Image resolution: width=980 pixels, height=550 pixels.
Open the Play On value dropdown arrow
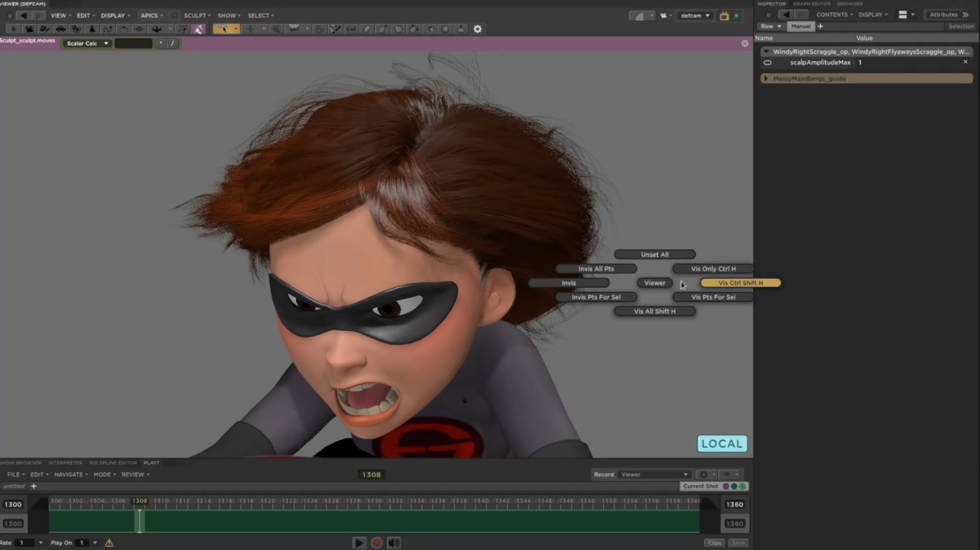tap(95, 543)
